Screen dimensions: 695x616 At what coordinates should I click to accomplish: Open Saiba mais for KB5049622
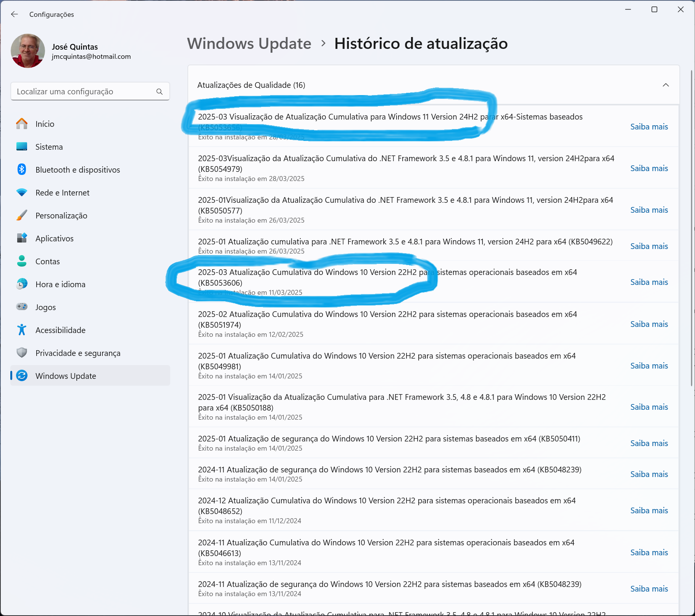649,246
